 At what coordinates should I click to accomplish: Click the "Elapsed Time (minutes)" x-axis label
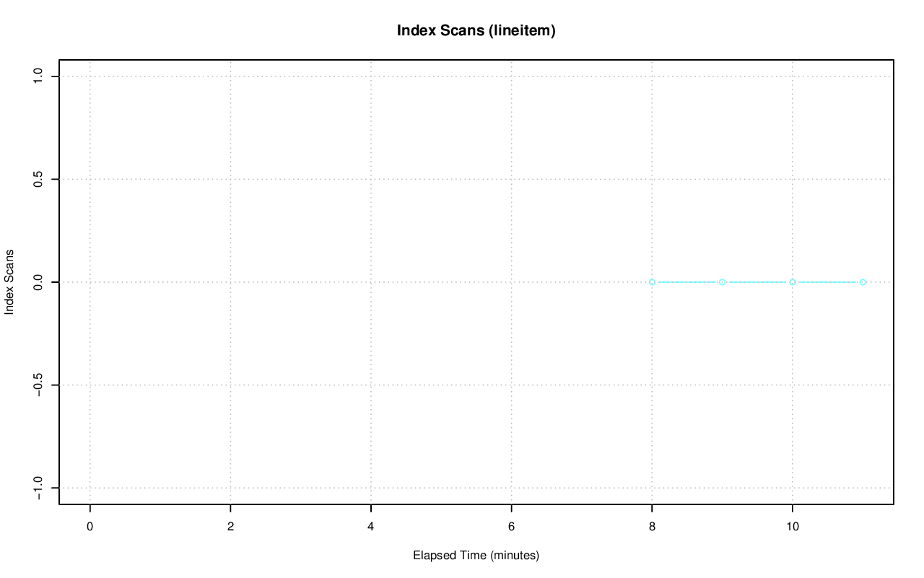(476, 556)
